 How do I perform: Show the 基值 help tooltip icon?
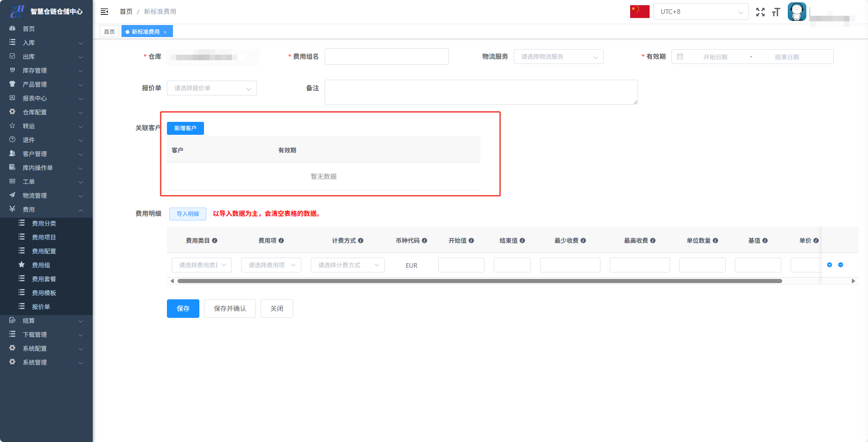tap(765, 240)
